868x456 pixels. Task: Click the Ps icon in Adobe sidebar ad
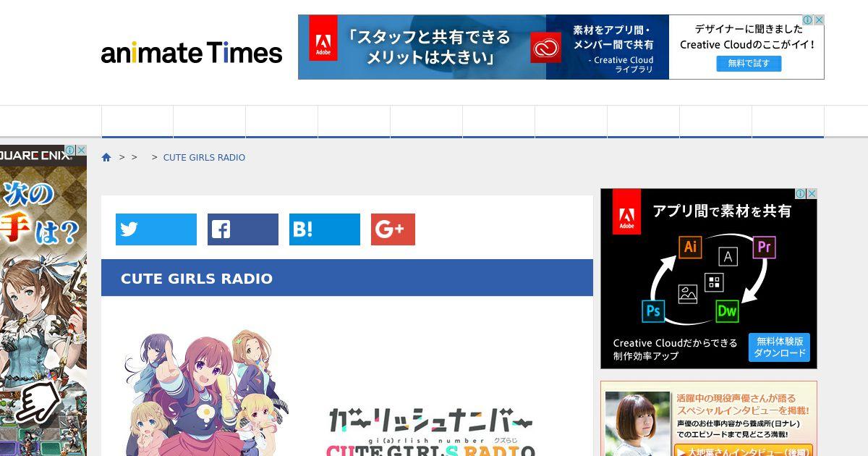coord(653,311)
